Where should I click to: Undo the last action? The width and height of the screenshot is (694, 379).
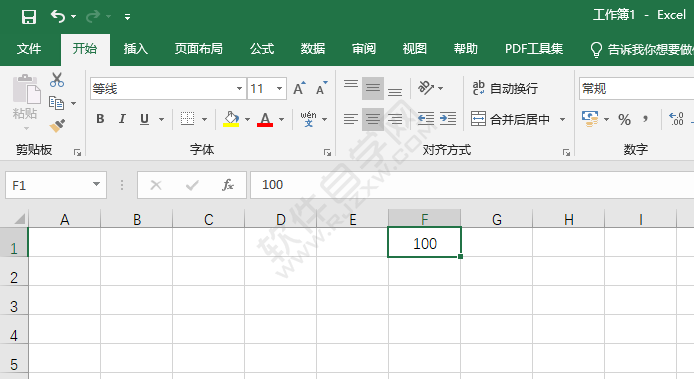point(58,16)
